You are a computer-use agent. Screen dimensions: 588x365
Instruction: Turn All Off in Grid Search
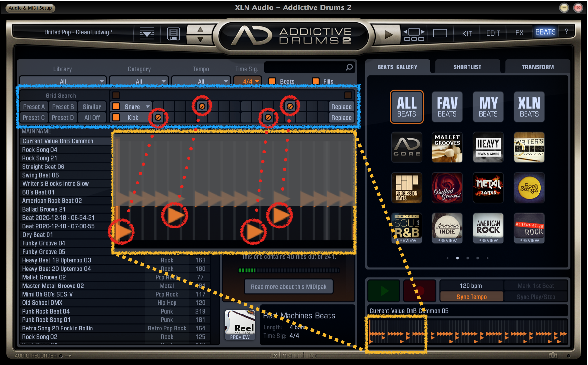click(x=92, y=118)
